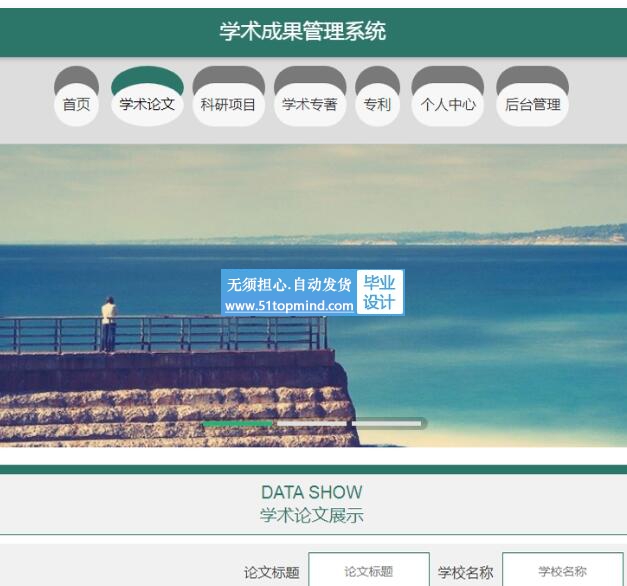627x586 pixels.
Task: Click the DATA SHOW heading text
Action: tap(312, 492)
